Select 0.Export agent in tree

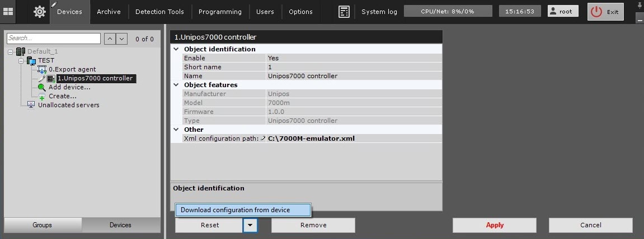(x=72, y=70)
